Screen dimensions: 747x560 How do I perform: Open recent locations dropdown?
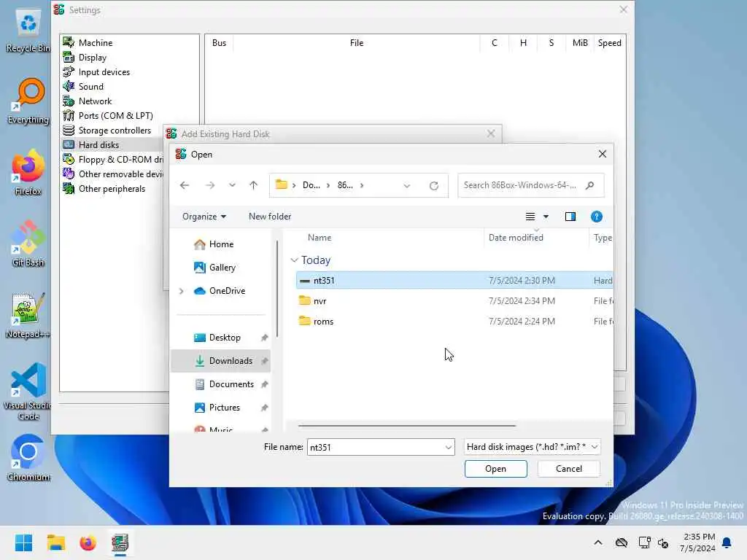coord(232,185)
